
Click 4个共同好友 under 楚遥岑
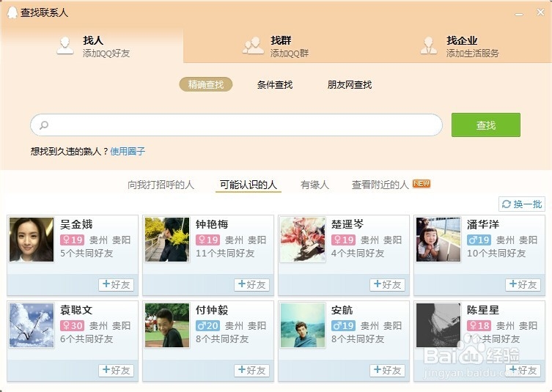(358, 254)
